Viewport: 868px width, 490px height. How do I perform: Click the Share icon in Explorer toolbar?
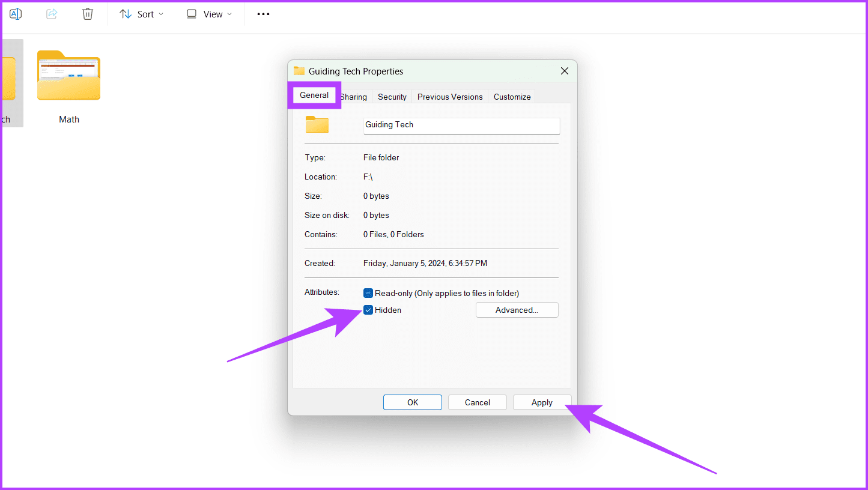(x=52, y=14)
